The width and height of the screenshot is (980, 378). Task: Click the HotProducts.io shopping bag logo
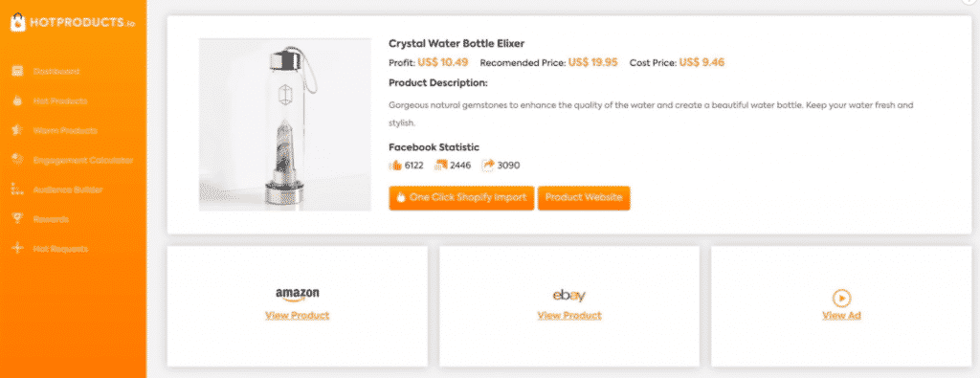(x=17, y=23)
